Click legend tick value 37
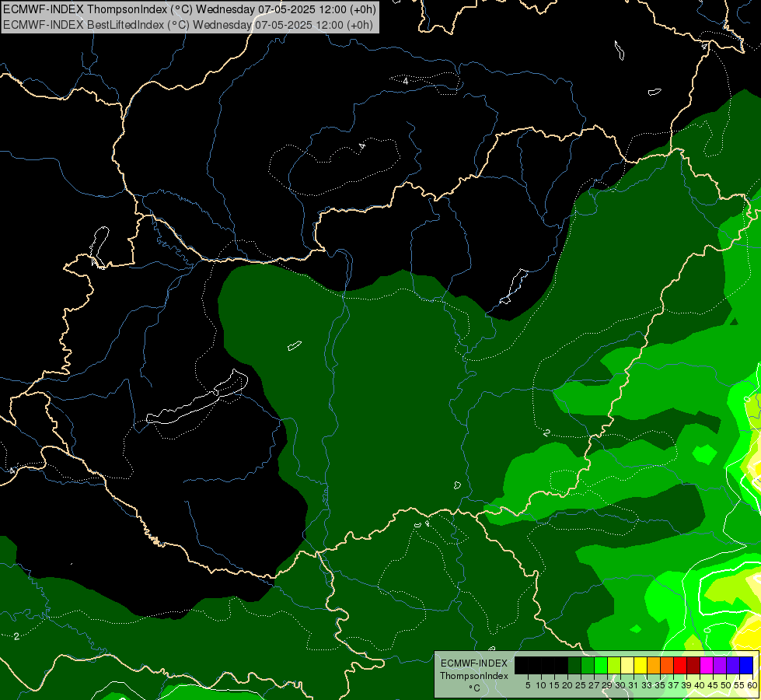Screen dimensions: 761x700 [673, 685]
